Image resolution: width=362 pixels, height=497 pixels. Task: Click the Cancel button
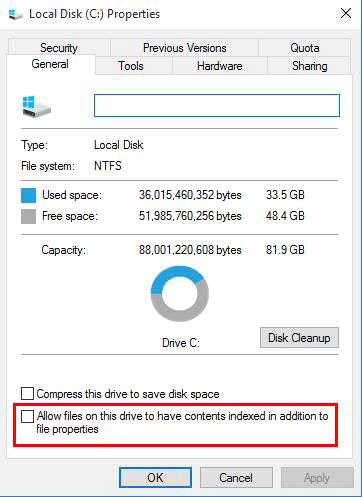(236, 477)
